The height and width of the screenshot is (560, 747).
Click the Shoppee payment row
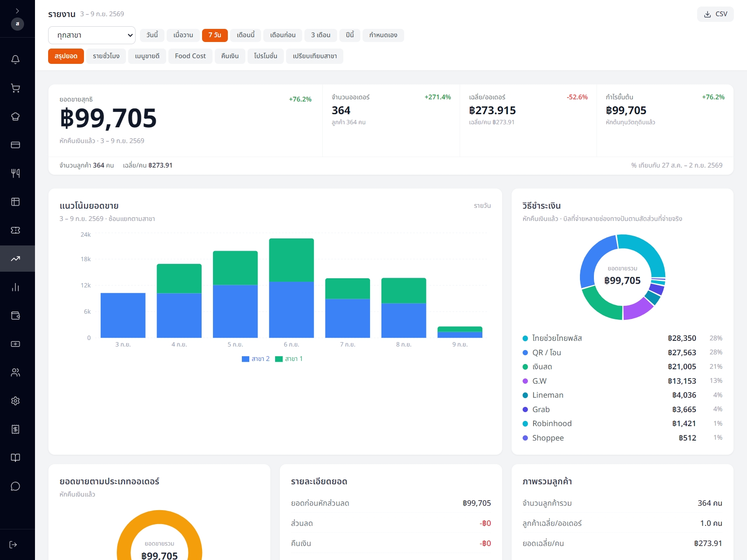pos(622,438)
